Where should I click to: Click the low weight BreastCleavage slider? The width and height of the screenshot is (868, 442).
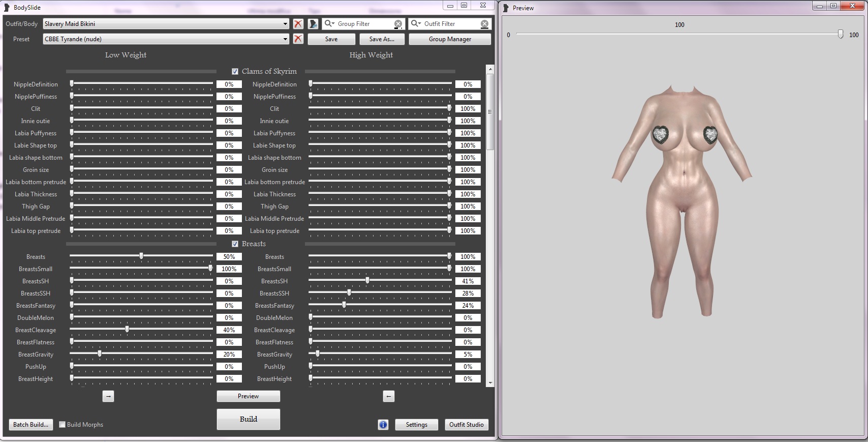(x=141, y=329)
